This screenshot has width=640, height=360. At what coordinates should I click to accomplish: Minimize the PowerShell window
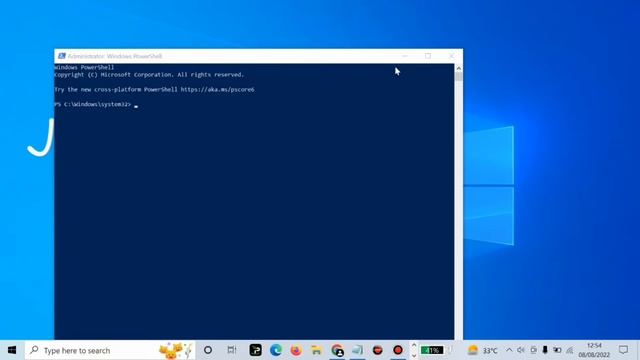coord(405,56)
